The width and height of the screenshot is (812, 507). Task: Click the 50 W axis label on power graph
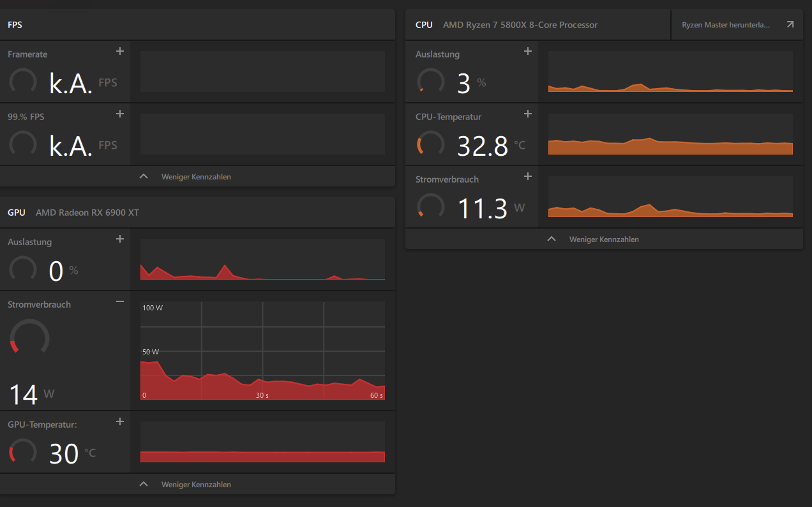[x=151, y=352]
